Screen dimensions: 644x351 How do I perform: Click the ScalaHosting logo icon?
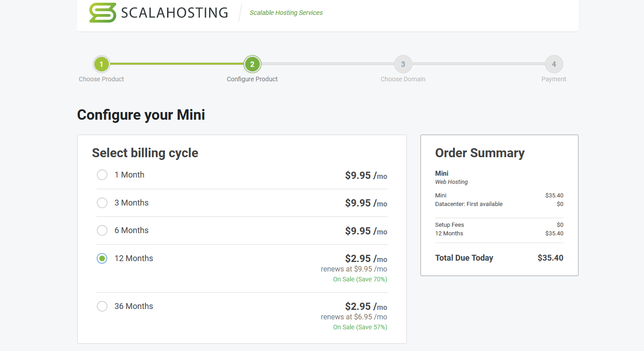103,13
